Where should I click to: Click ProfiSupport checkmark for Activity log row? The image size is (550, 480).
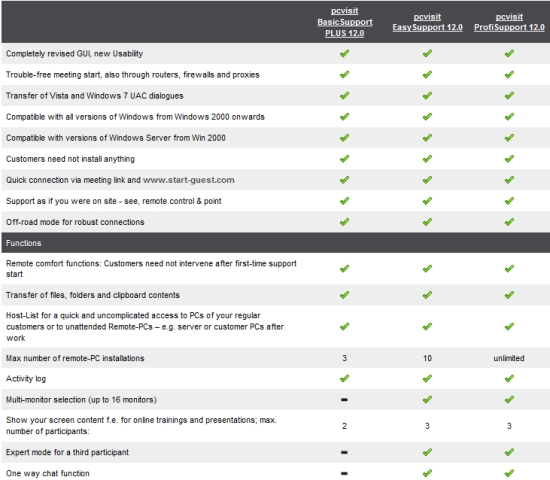pos(509,378)
